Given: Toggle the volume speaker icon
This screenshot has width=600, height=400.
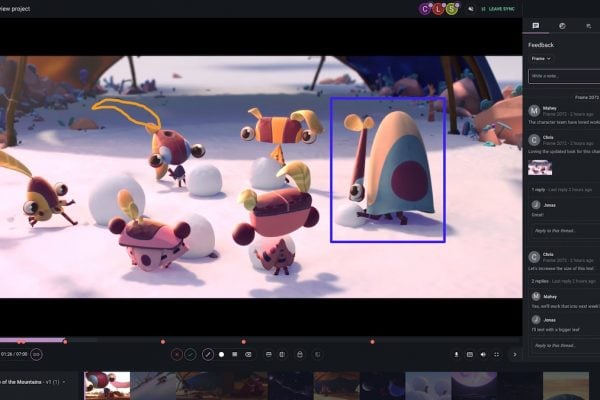Looking at the screenshot, I should (483, 354).
